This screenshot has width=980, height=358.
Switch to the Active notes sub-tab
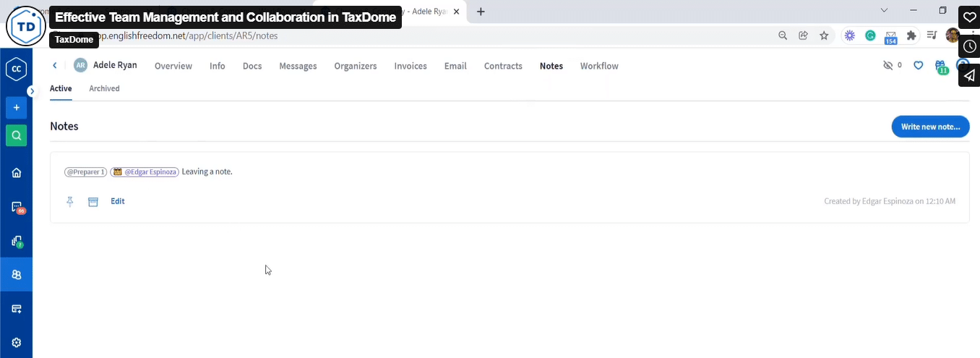point(61,88)
